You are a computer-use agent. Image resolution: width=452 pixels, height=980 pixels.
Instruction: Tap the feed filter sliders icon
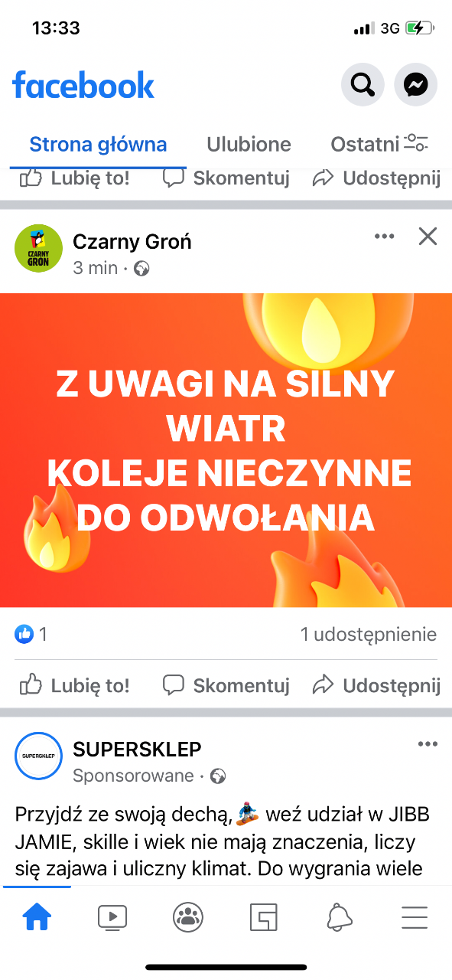[x=417, y=143]
